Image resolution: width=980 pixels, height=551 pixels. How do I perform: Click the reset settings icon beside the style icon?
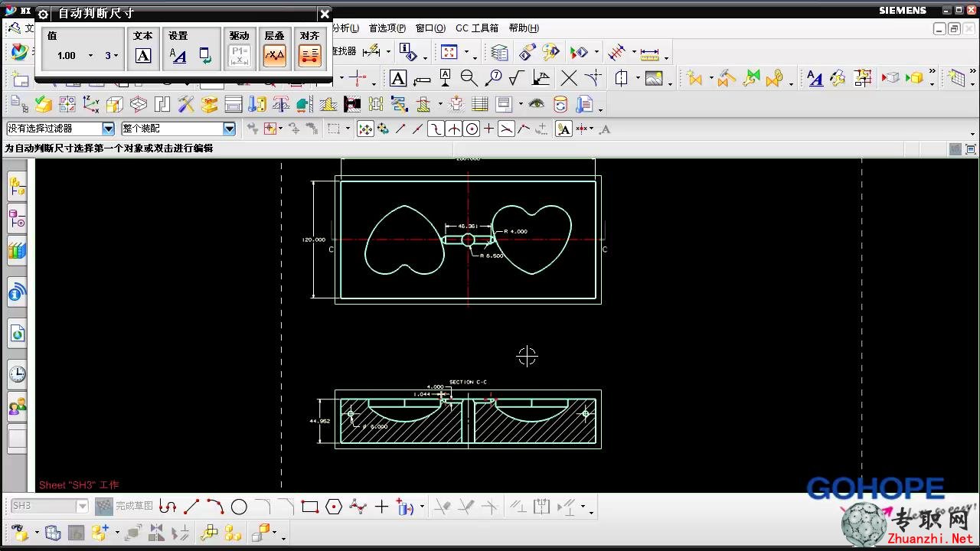pos(205,55)
